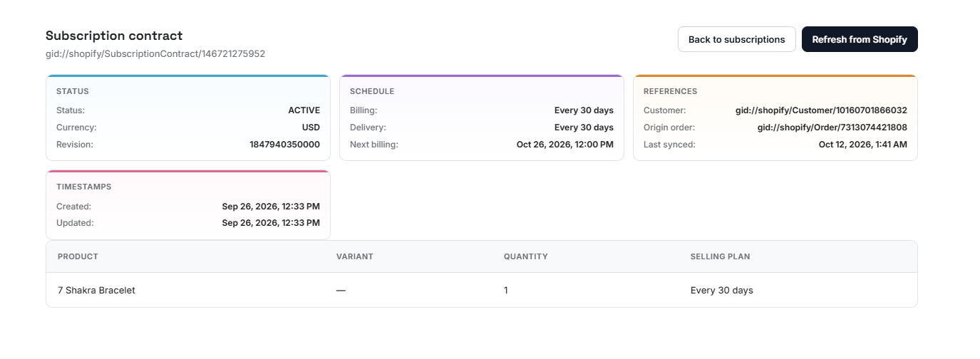Image resolution: width=980 pixels, height=359 pixels.
Task: Click the Next billing date Oct 26, 2026
Action: tap(565, 145)
